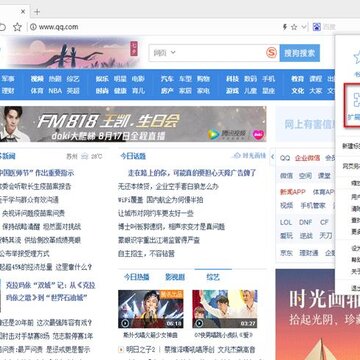Viewport: 360px width, 360px height.
Task: Click the Sogou S logo in search box
Action: (271, 53)
